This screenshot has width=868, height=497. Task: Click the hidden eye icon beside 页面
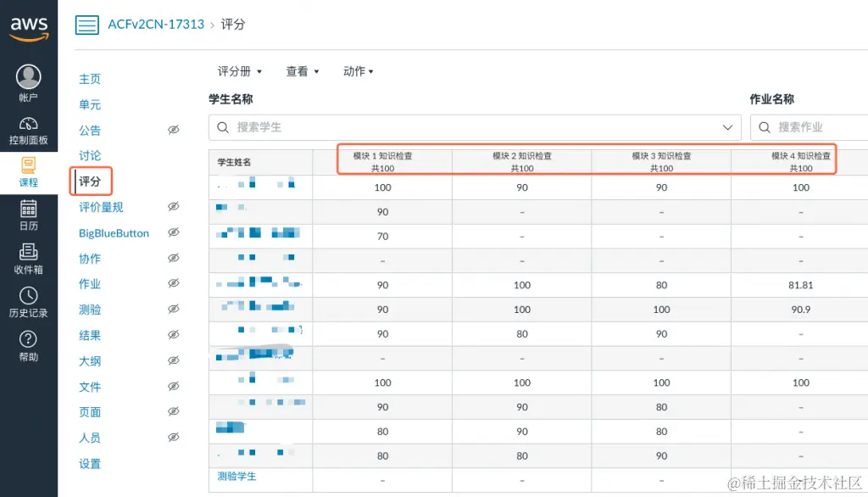(173, 411)
